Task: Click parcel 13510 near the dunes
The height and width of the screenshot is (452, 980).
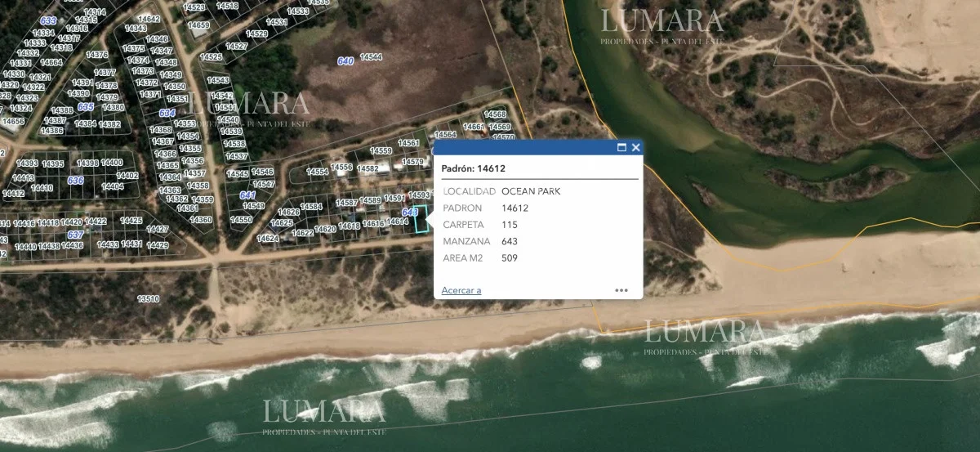Action: pos(149,299)
